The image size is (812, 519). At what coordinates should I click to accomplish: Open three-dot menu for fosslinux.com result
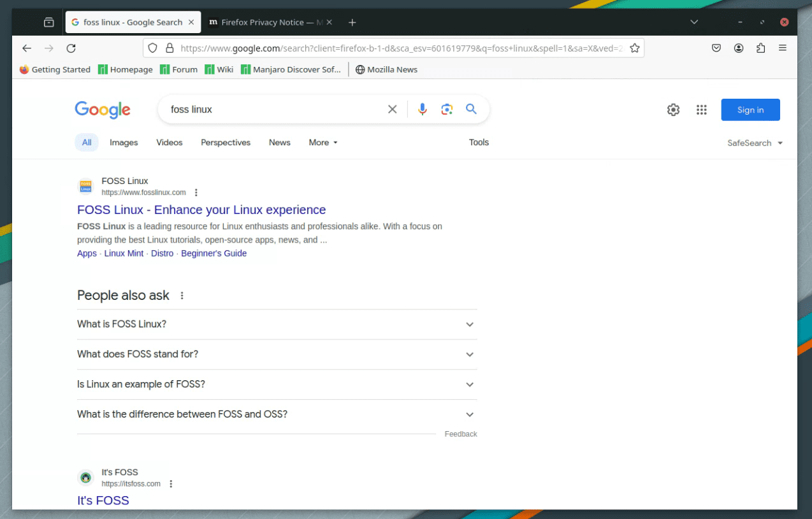pos(196,192)
